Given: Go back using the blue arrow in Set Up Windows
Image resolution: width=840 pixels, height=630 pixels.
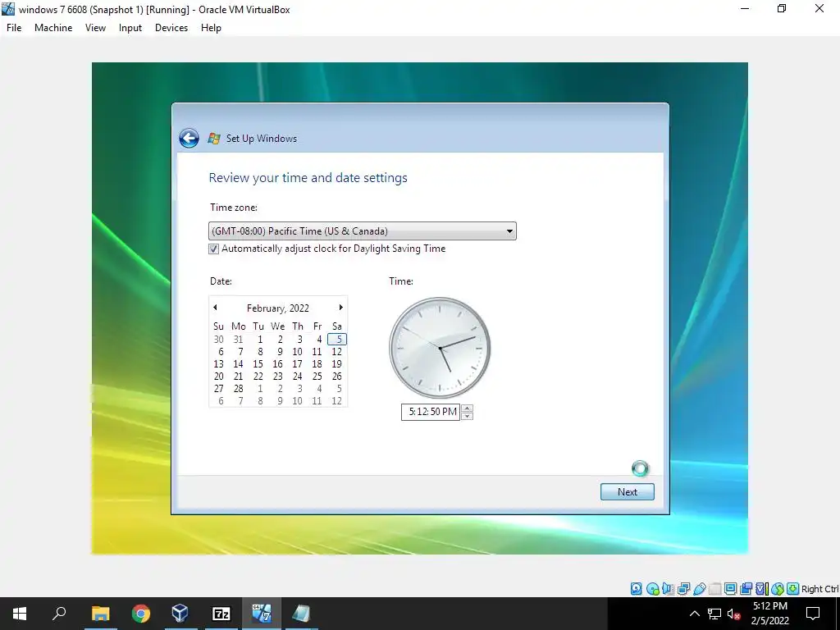Looking at the screenshot, I should [189, 138].
